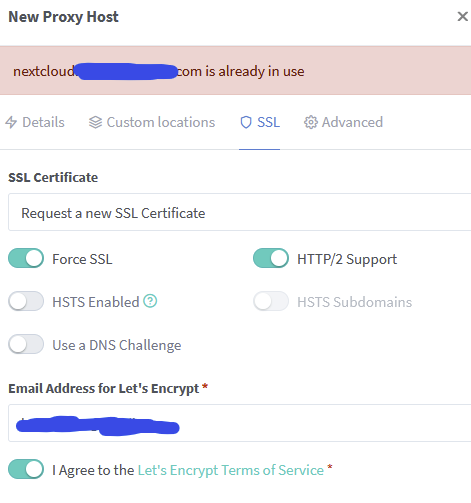Enable the HSTS Enabled toggle
The height and width of the screenshot is (503, 471).
point(26,301)
